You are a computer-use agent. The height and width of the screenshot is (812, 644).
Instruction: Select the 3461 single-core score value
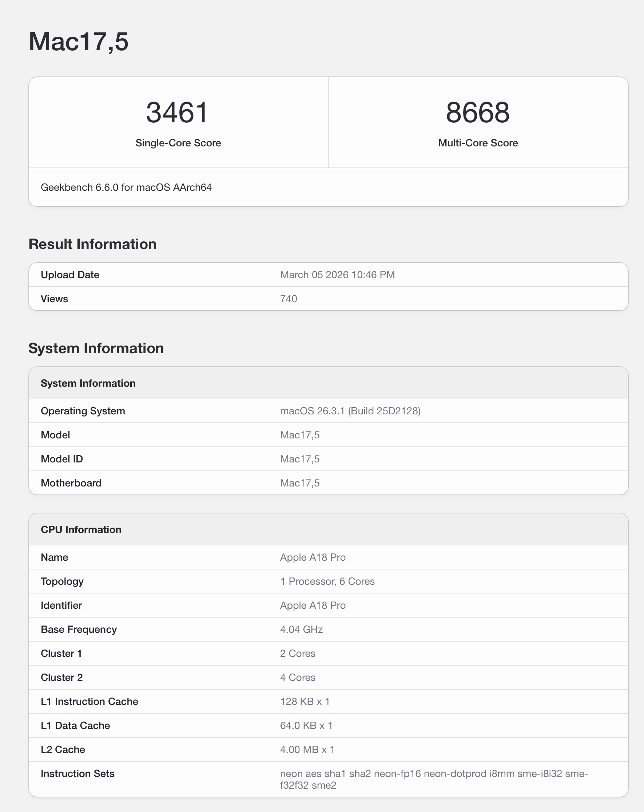(177, 112)
